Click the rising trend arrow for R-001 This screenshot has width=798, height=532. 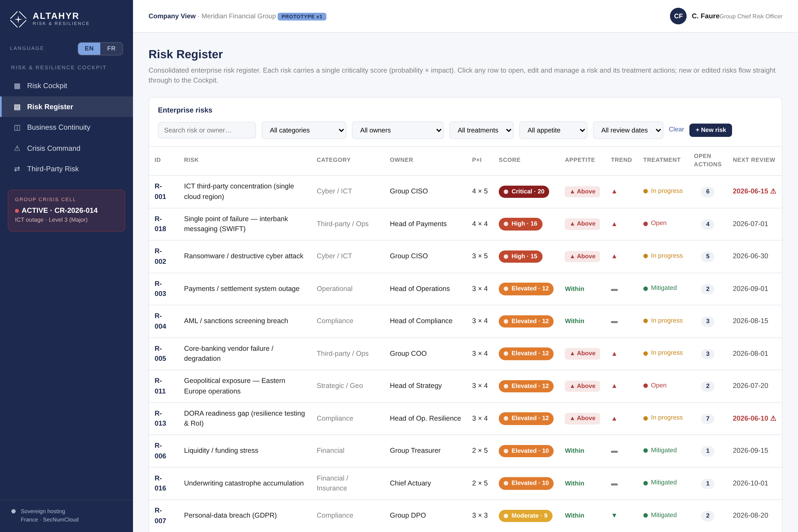pos(614,192)
